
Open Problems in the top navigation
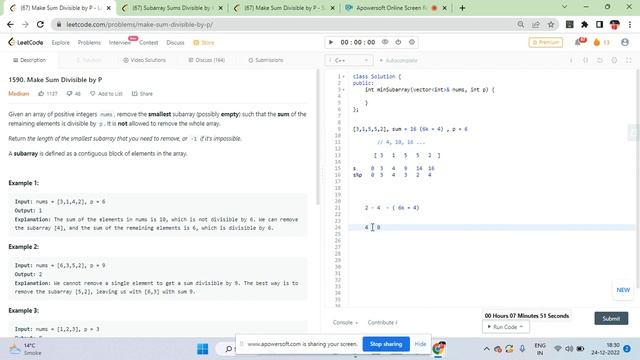coord(89,42)
